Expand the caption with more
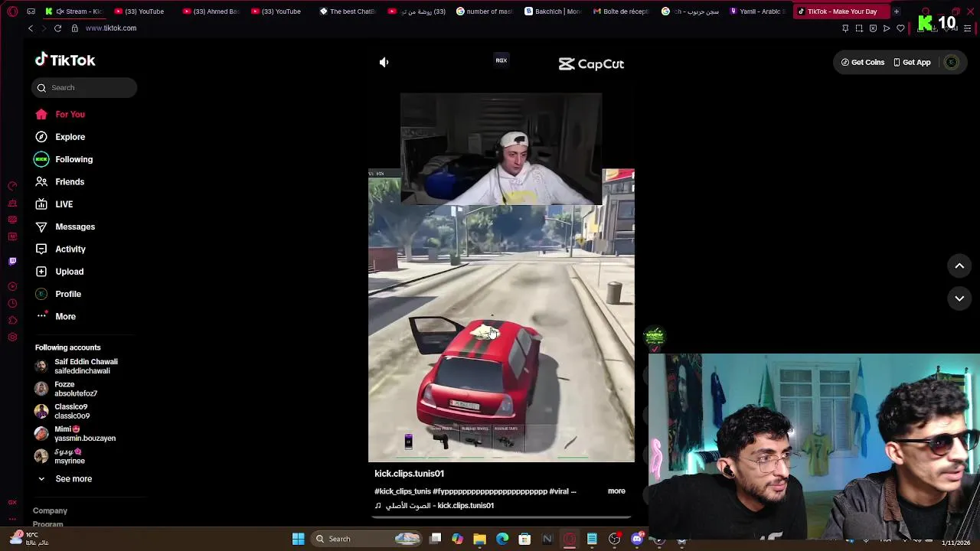This screenshot has height=551, width=980. coord(616,491)
